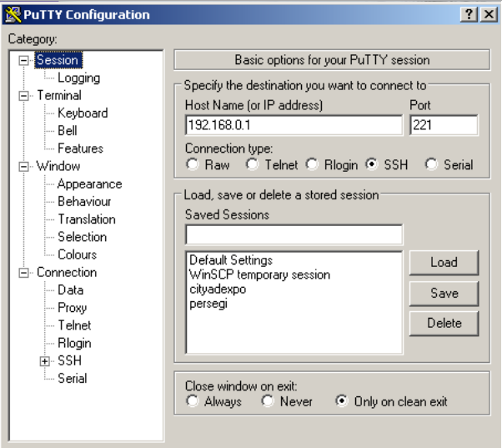Select the Raw connection type
Screen dimensions: 502x448
(x=193, y=164)
